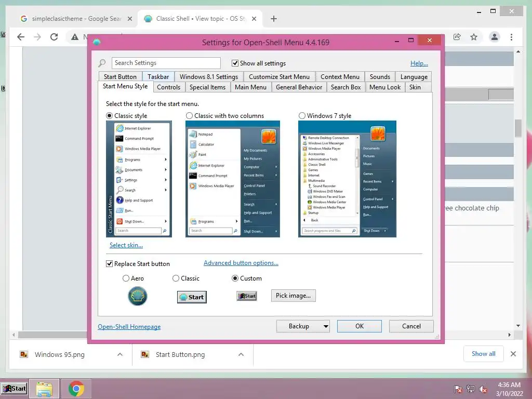
Task: Click the taskbar Start button
Action: click(14, 389)
